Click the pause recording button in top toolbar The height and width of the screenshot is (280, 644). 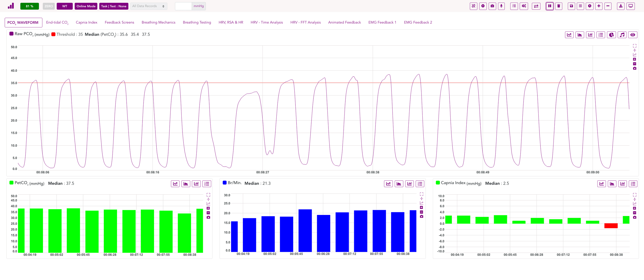point(550,6)
